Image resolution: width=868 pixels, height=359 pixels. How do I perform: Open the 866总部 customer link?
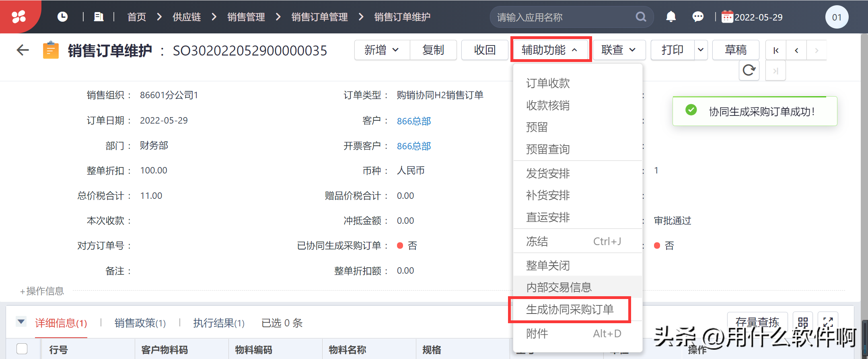point(413,121)
